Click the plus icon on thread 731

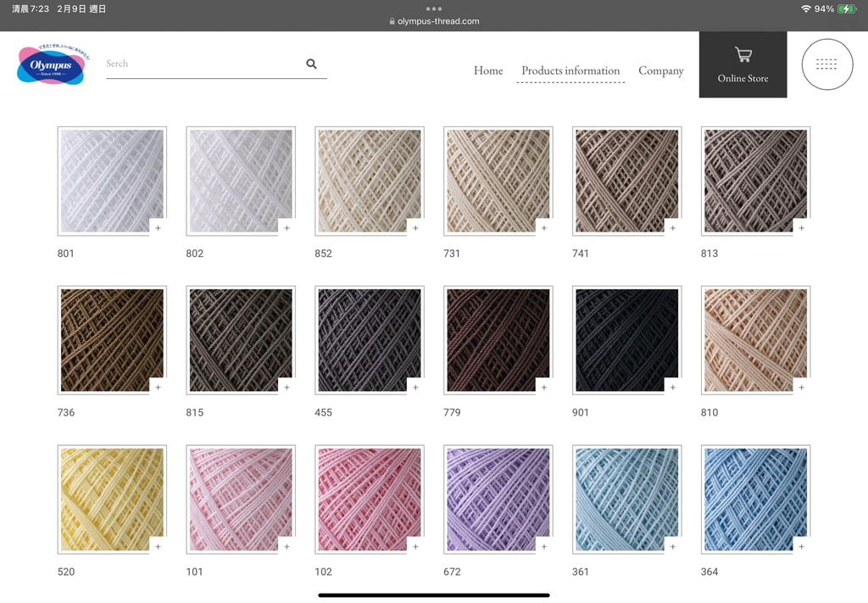(x=544, y=228)
